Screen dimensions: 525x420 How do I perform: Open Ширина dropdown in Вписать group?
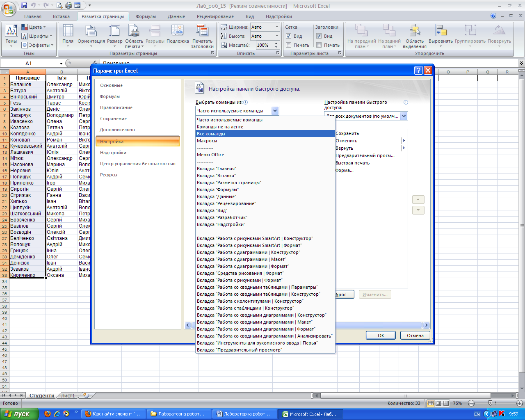click(277, 27)
